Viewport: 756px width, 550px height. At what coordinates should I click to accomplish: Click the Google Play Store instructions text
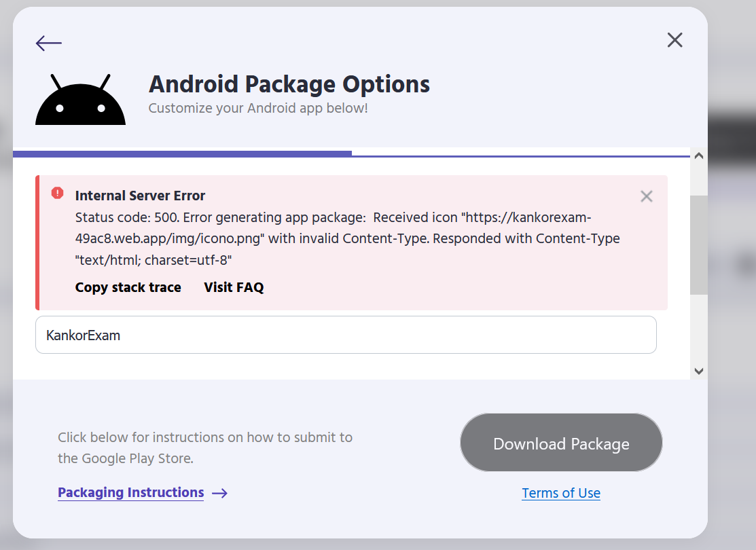tap(205, 448)
